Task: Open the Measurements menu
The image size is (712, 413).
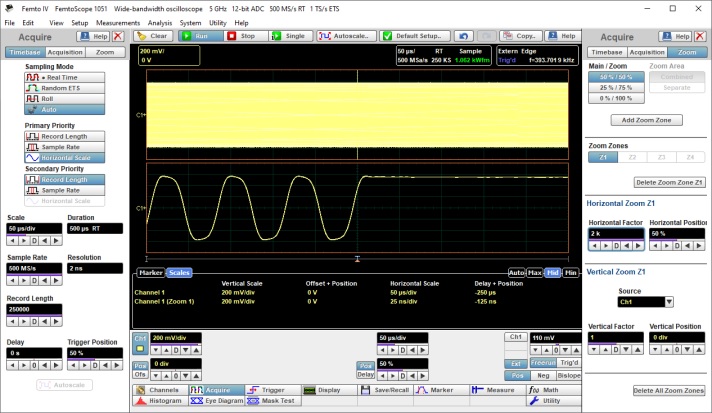Action: pyautogui.click(x=117, y=22)
